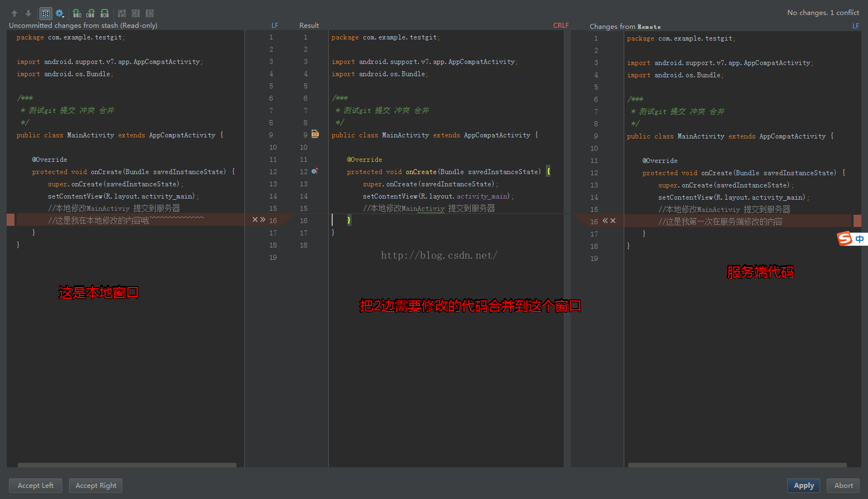Click the orange class gutter icon on line 9
This screenshot has height=499, width=868.
click(x=315, y=134)
